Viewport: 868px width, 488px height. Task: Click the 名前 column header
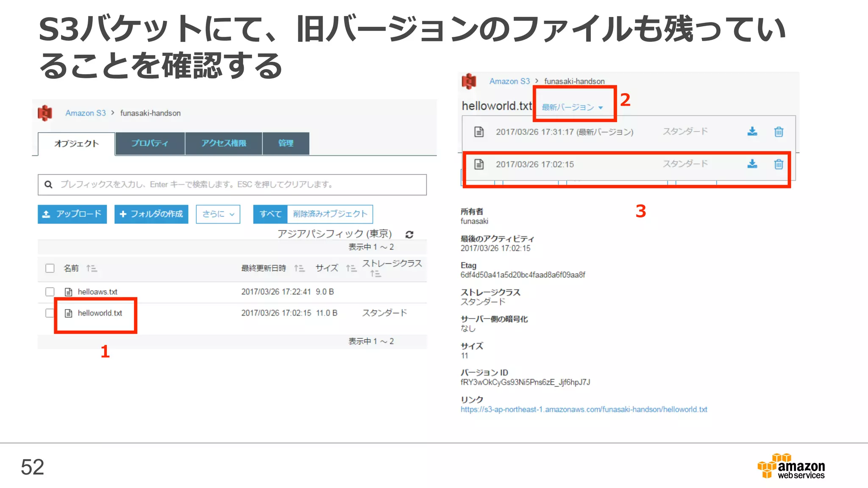[71, 268]
